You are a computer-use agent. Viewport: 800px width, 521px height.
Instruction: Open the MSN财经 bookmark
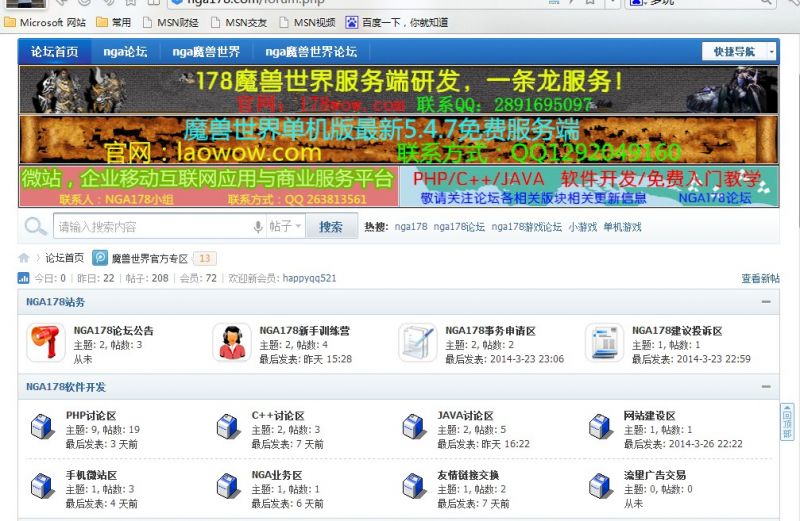(171, 22)
